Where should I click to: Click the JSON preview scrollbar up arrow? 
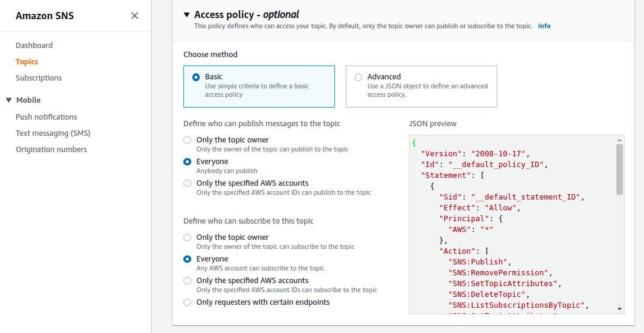[x=620, y=139]
